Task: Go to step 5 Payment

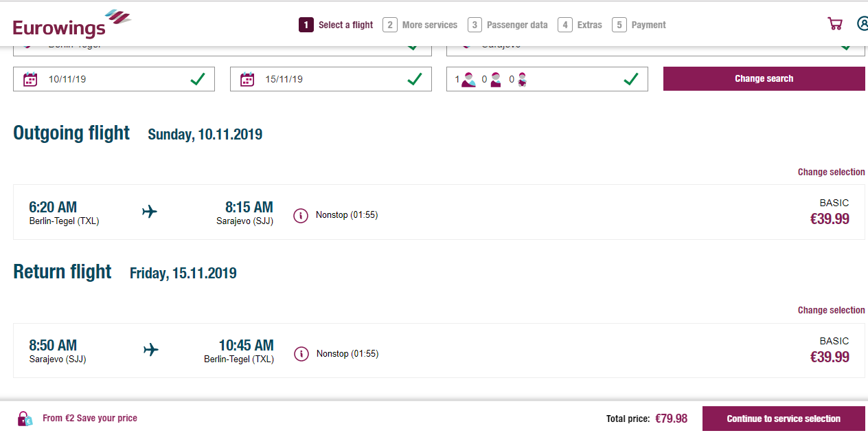Action: tap(639, 25)
